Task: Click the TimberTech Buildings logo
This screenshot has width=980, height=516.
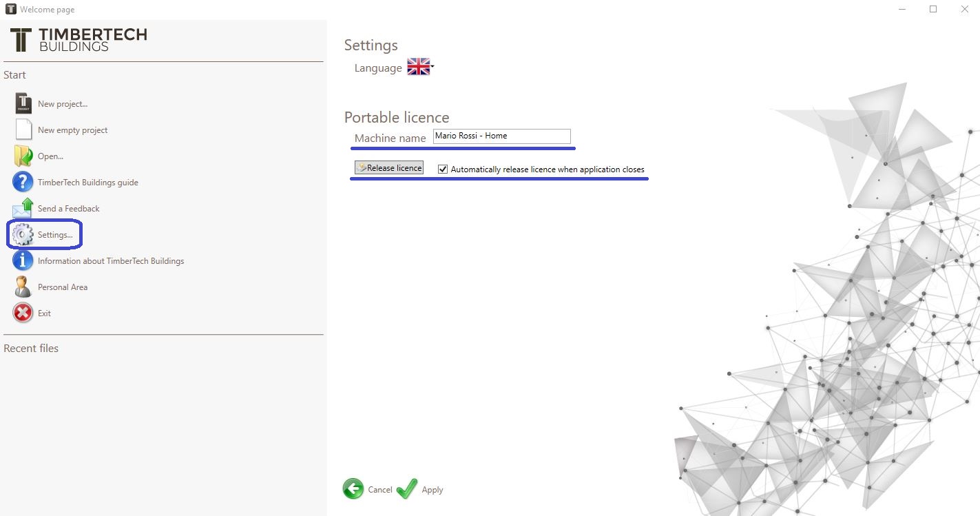Action: [79, 40]
